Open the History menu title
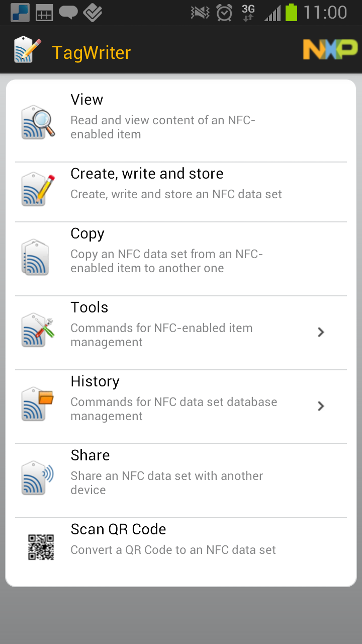The width and height of the screenshot is (362, 644). pyautogui.click(x=95, y=381)
